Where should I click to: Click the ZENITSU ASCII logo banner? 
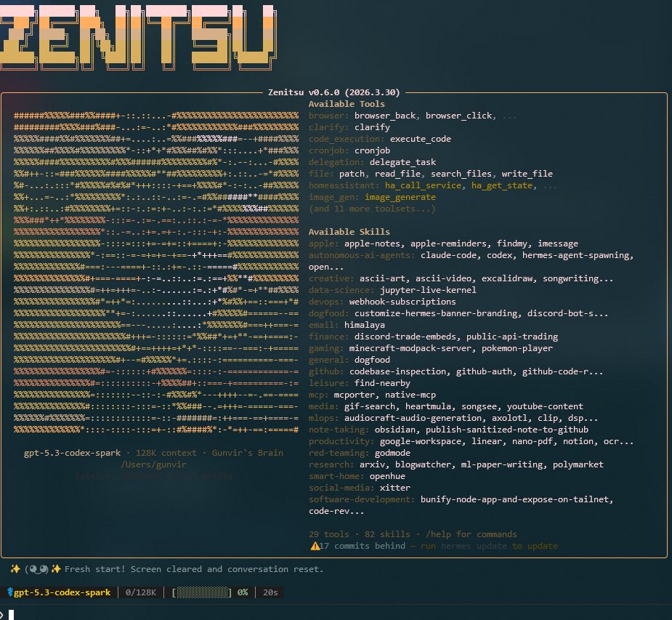138,37
